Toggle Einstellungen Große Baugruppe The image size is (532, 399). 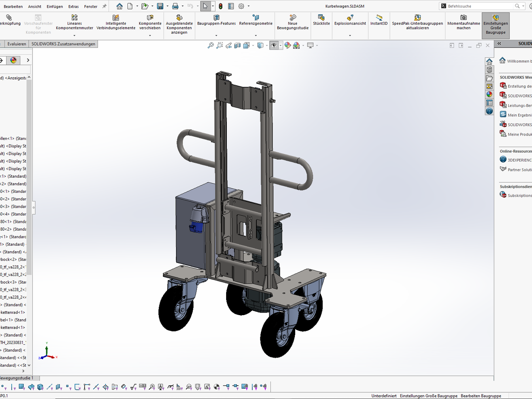coord(496,25)
